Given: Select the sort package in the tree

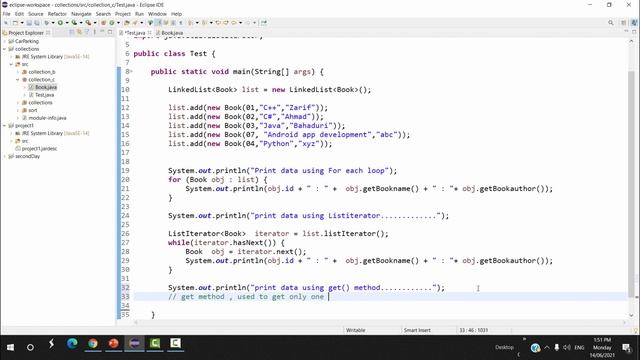Looking at the screenshot, I should (x=30, y=110).
